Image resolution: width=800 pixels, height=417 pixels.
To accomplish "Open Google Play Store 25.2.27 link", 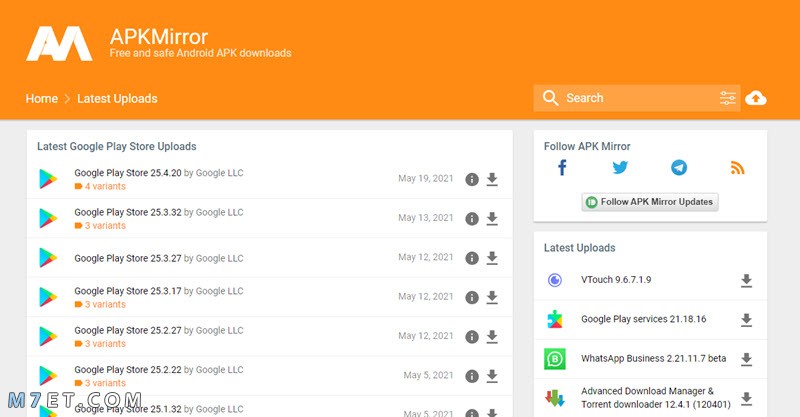I will (128, 330).
